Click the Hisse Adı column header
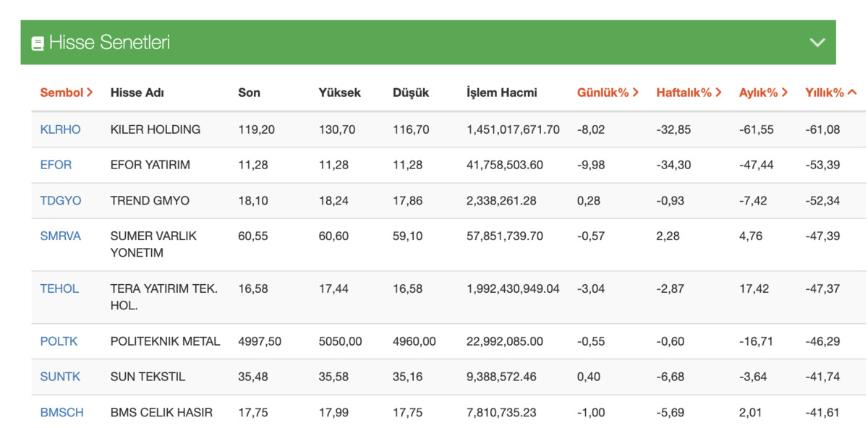 point(137,93)
